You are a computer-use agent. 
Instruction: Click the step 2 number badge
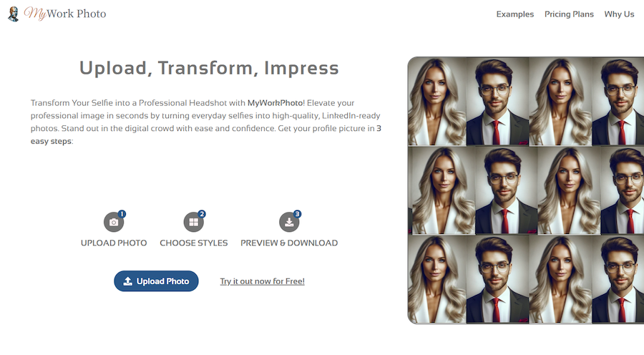pyautogui.click(x=202, y=214)
